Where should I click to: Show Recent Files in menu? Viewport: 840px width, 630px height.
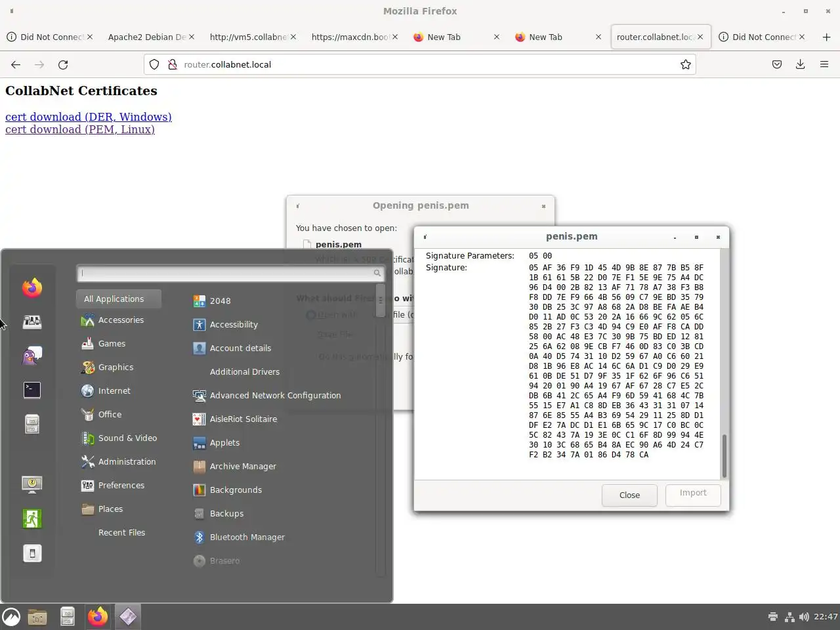pyautogui.click(x=121, y=532)
